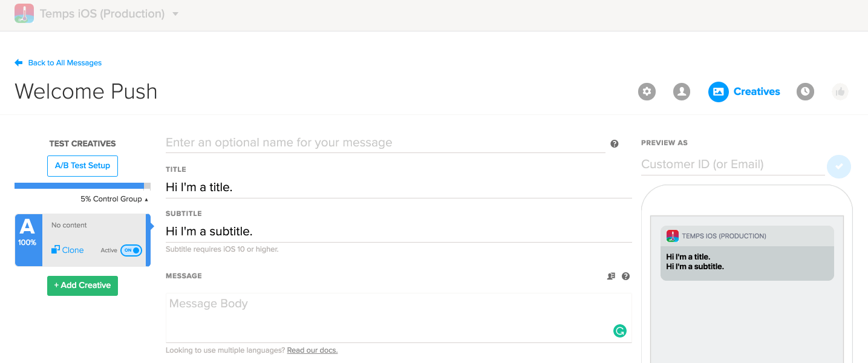
Task: Click the green Add Creative button
Action: point(82,286)
